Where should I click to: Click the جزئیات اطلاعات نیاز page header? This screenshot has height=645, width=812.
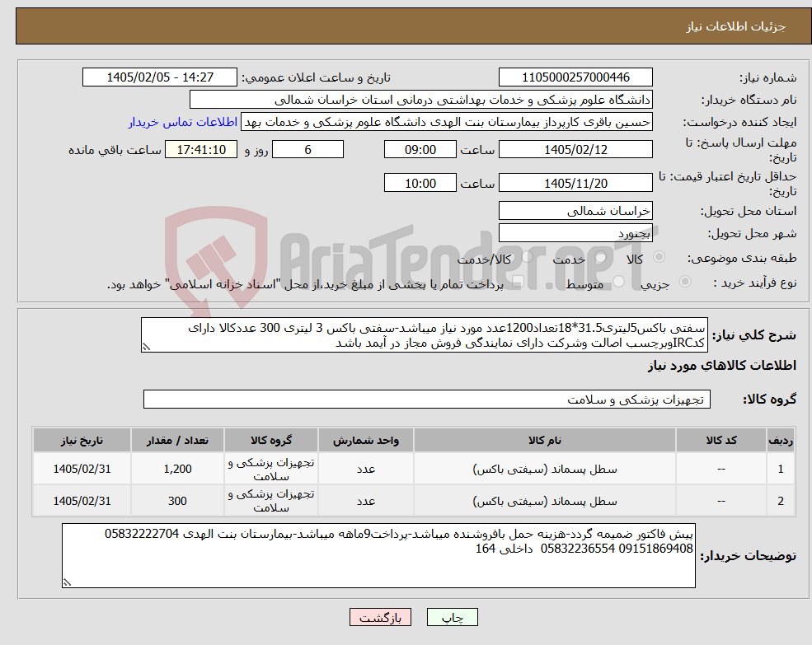tap(736, 26)
